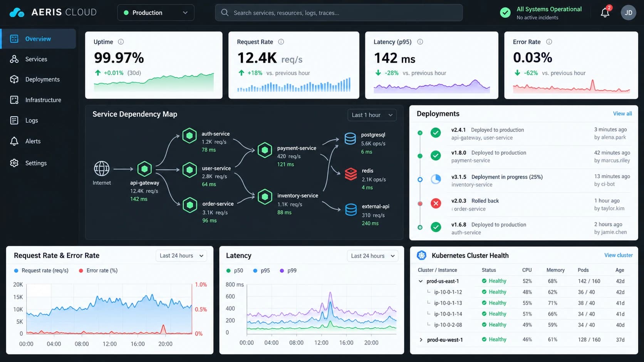Toggle the p95 latency legend series
Viewport: 644px width, 362px height.
click(x=262, y=270)
